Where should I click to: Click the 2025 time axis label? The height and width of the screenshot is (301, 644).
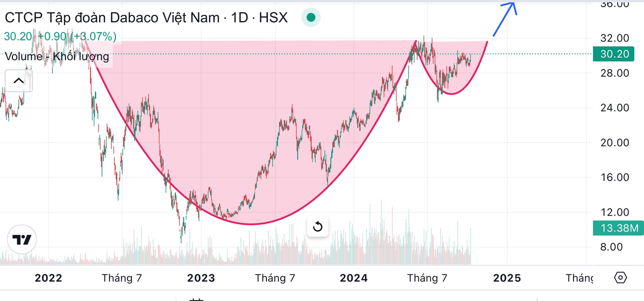[x=507, y=278]
